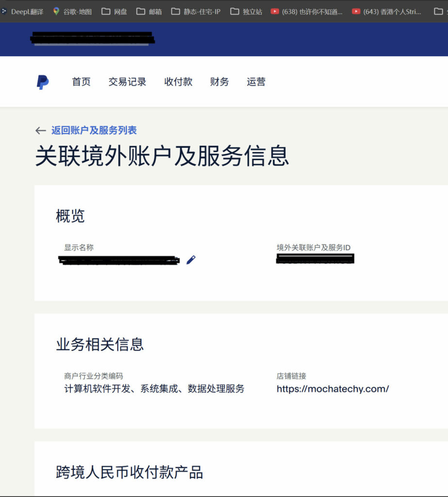Open the 交易记录 navigation menu
This screenshot has width=448, height=497.
point(127,82)
